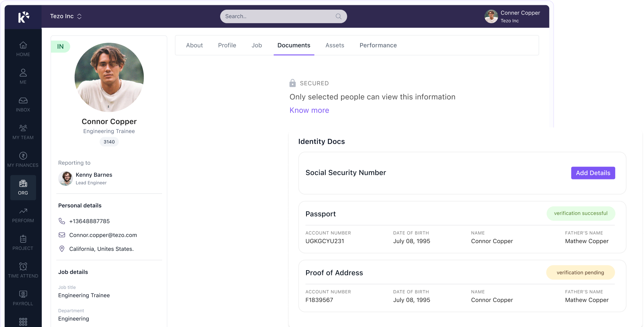Open Conner Copper account menu
Viewport: 644px width, 327px height.
(512, 16)
